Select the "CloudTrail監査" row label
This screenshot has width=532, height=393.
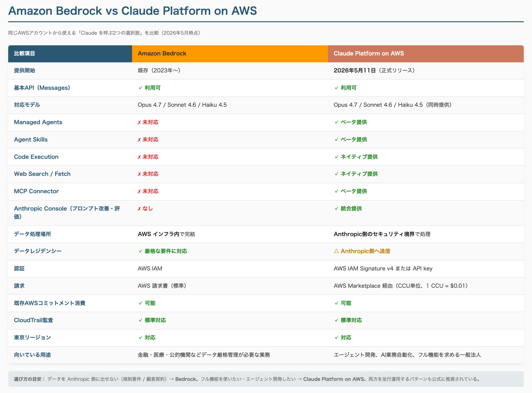pyautogui.click(x=33, y=320)
